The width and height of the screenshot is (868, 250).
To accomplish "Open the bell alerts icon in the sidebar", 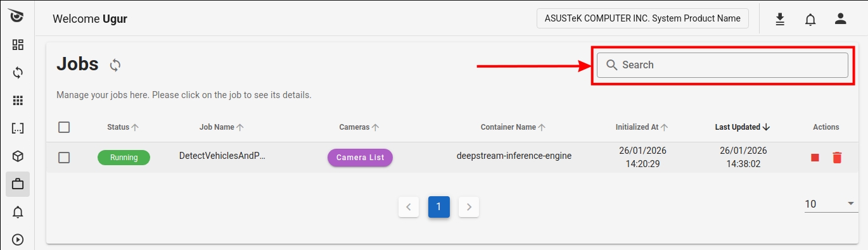I will [18, 212].
